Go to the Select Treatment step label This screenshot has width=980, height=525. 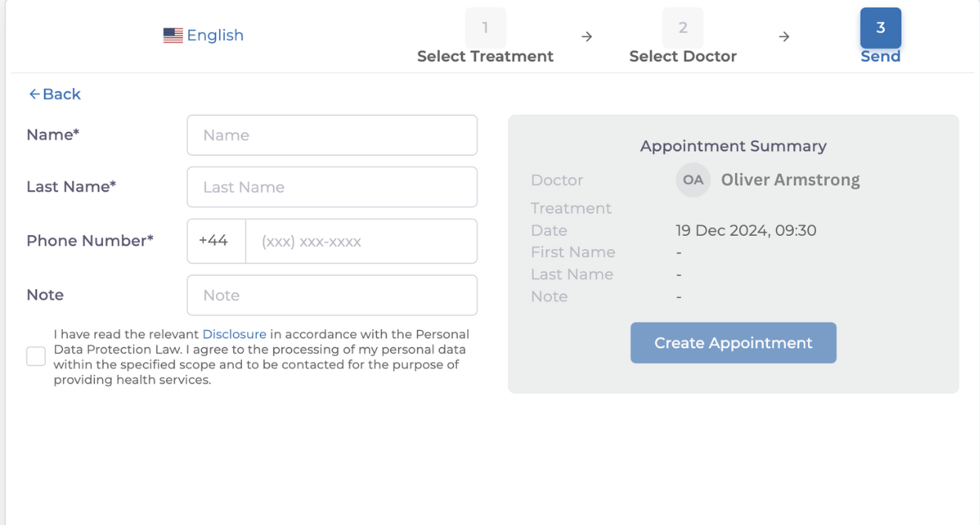click(x=485, y=57)
